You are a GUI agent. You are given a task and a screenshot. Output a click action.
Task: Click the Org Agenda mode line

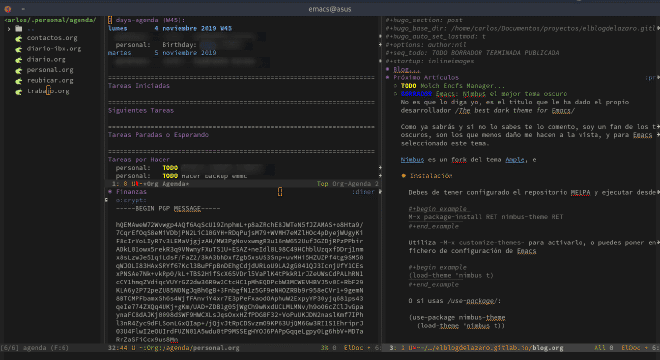243,184
